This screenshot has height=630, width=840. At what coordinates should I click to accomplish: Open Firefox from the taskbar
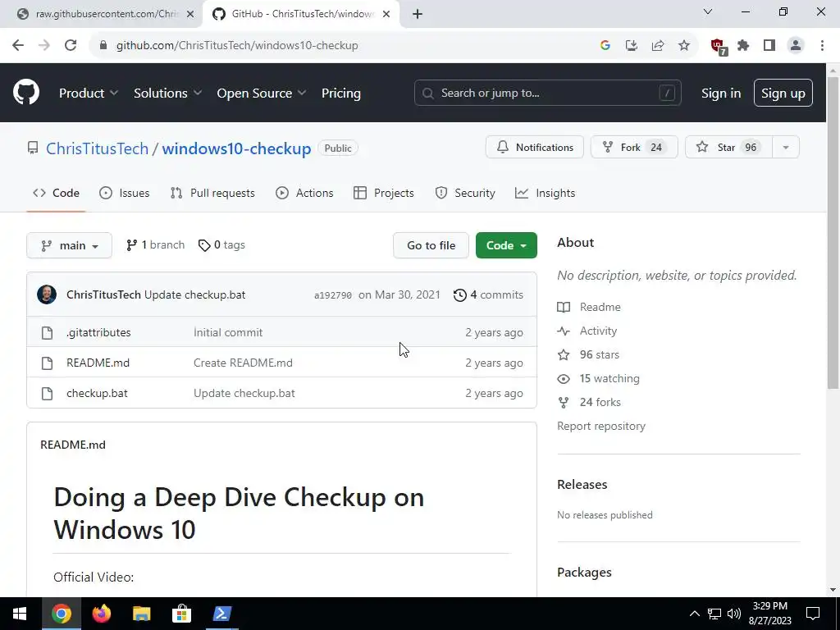pyautogui.click(x=101, y=614)
